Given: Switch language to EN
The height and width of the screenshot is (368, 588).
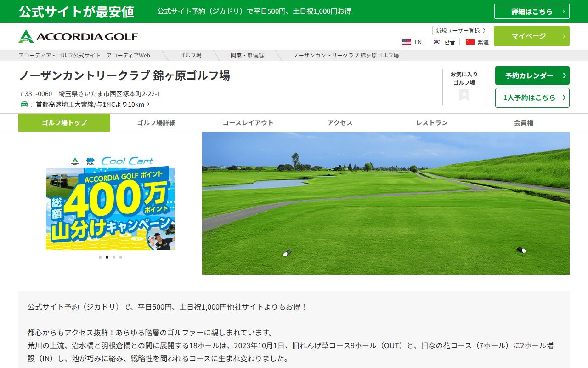Looking at the screenshot, I should 418,42.
